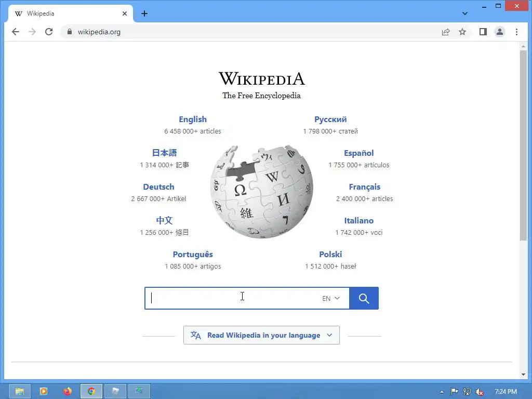
Task: Select the Wikipedia browser tab
Action: coord(69,14)
